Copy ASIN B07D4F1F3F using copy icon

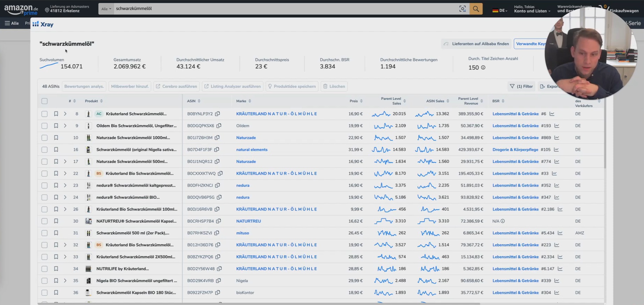tap(217, 149)
